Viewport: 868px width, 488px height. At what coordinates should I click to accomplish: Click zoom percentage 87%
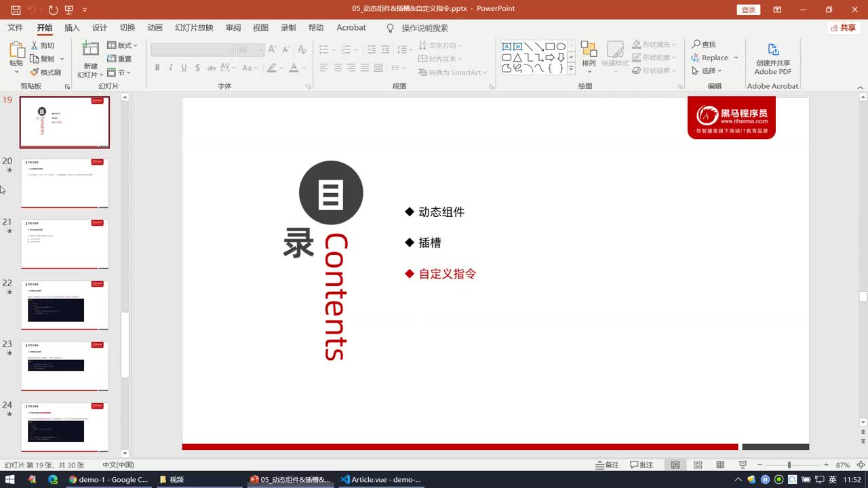(x=843, y=465)
